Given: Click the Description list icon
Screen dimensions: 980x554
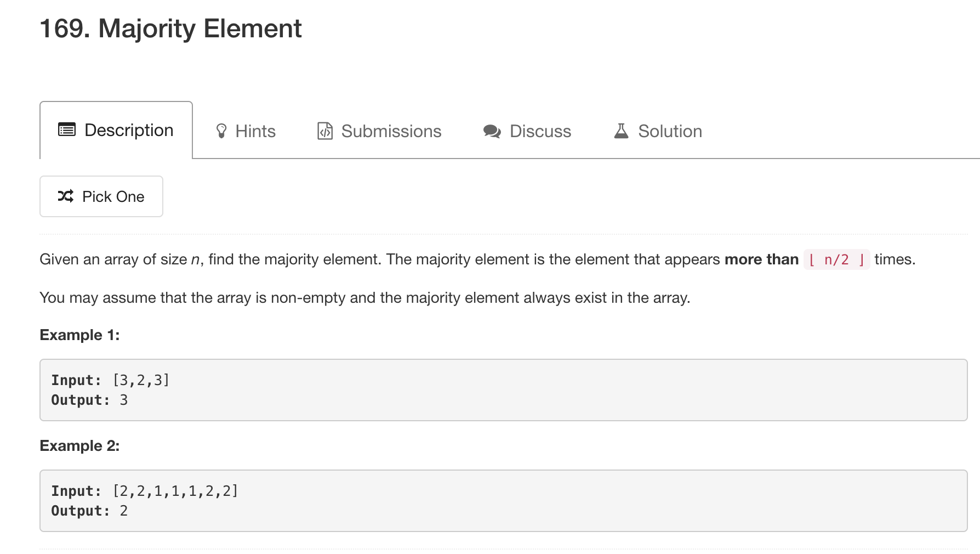Looking at the screenshot, I should [x=67, y=130].
